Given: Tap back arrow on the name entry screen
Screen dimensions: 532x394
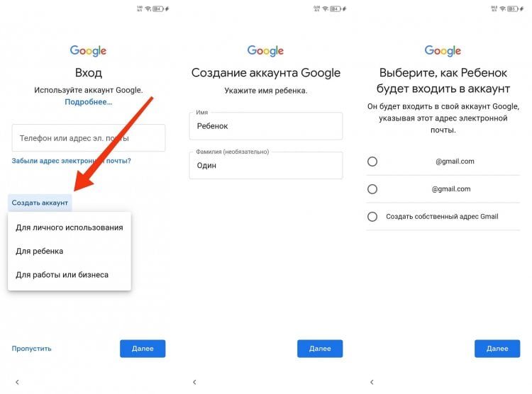Looking at the screenshot, I should 194,382.
